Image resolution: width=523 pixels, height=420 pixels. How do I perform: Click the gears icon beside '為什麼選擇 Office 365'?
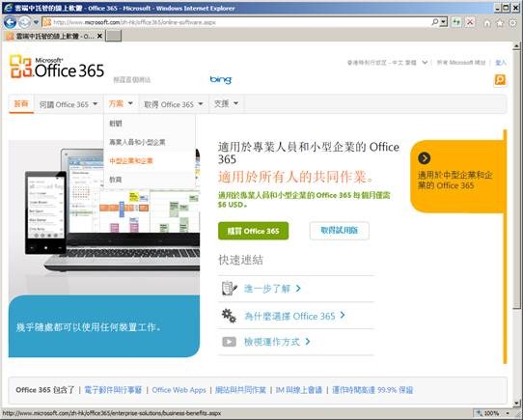(229, 316)
